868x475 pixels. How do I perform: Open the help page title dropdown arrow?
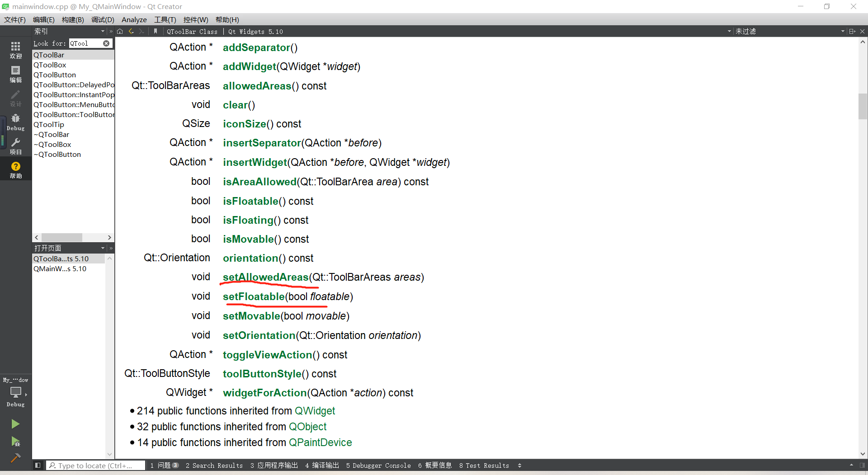tap(729, 31)
